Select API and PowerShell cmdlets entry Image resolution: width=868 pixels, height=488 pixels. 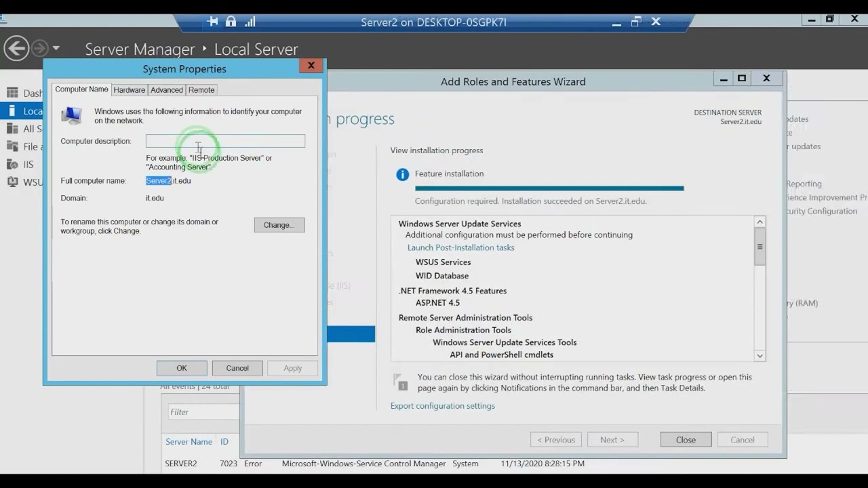[x=501, y=354]
